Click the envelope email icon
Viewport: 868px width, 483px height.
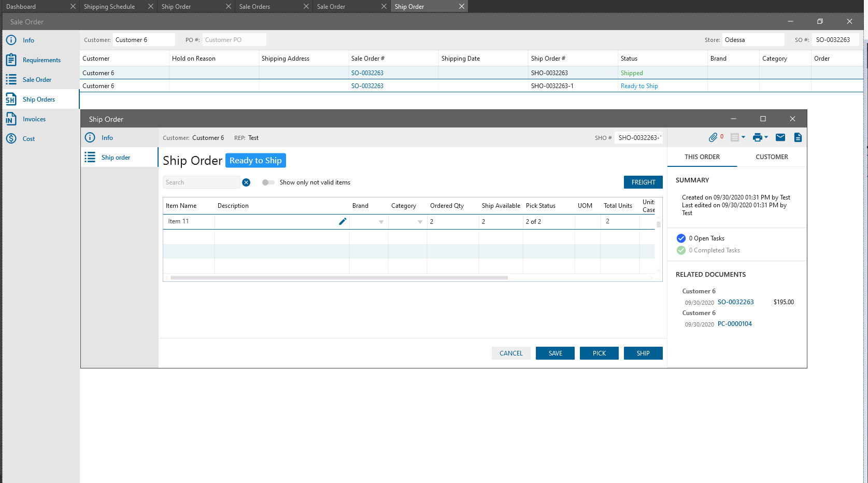(780, 137)
